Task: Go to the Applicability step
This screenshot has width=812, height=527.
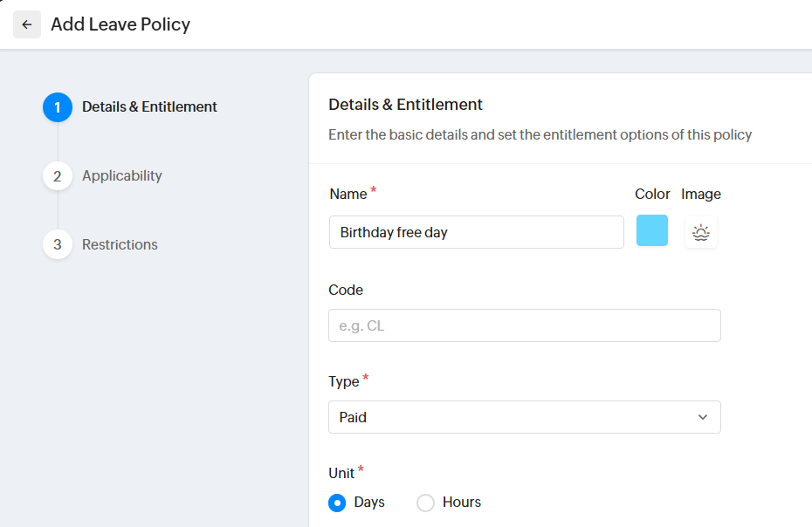Action: pos(121,176)
